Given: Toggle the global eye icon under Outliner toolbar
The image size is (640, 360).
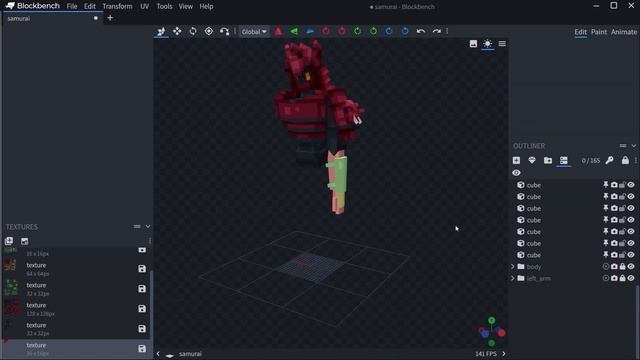Looking at the screenshot, I should tap(516, 173).
